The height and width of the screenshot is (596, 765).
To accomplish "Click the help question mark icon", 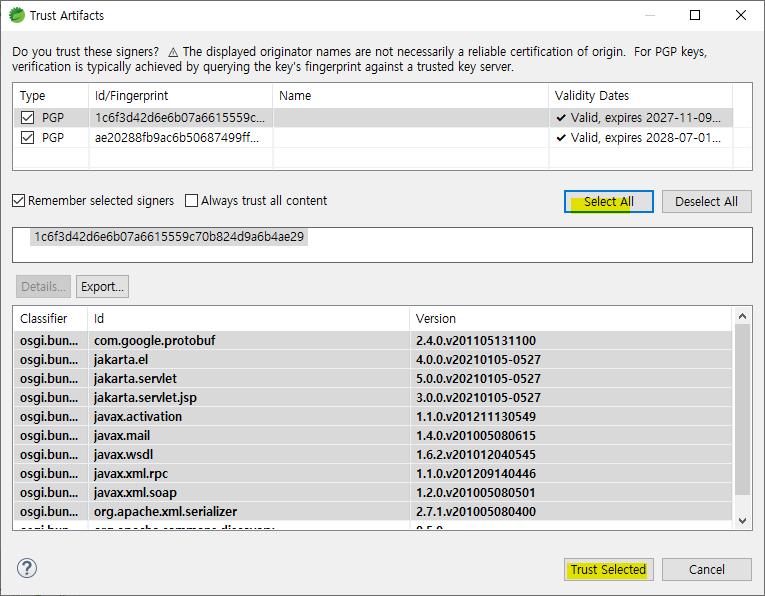I will (x=27, y=568).
